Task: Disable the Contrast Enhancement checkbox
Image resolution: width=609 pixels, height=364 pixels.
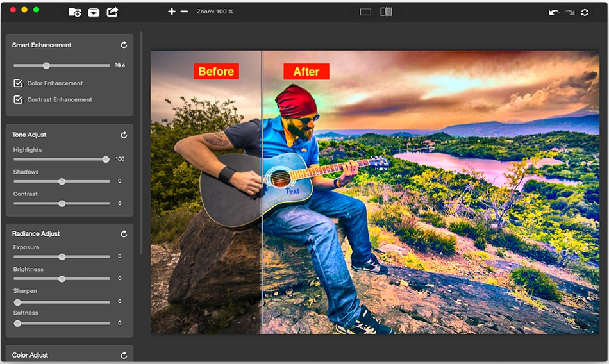Action: [x=18, y=100]
